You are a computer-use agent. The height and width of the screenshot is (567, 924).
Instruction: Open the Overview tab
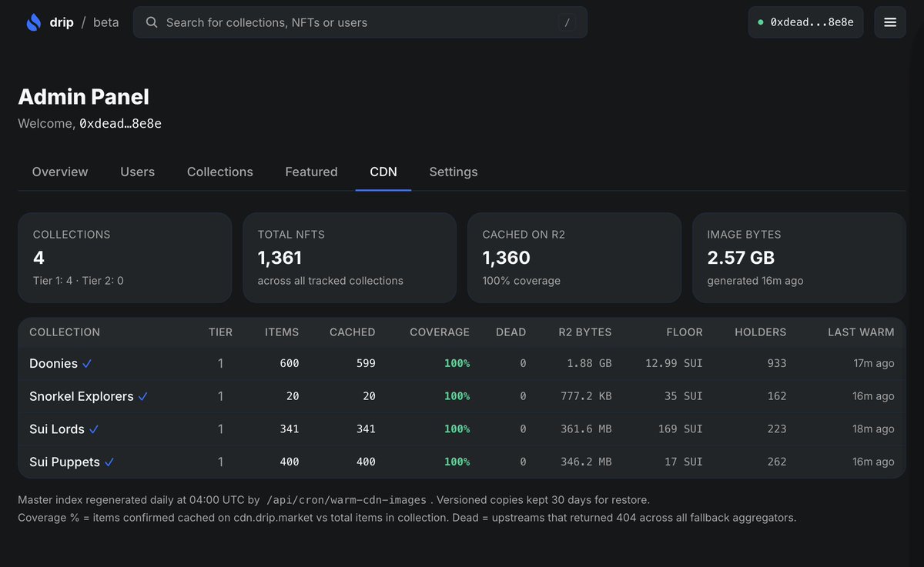click(60, 172)
